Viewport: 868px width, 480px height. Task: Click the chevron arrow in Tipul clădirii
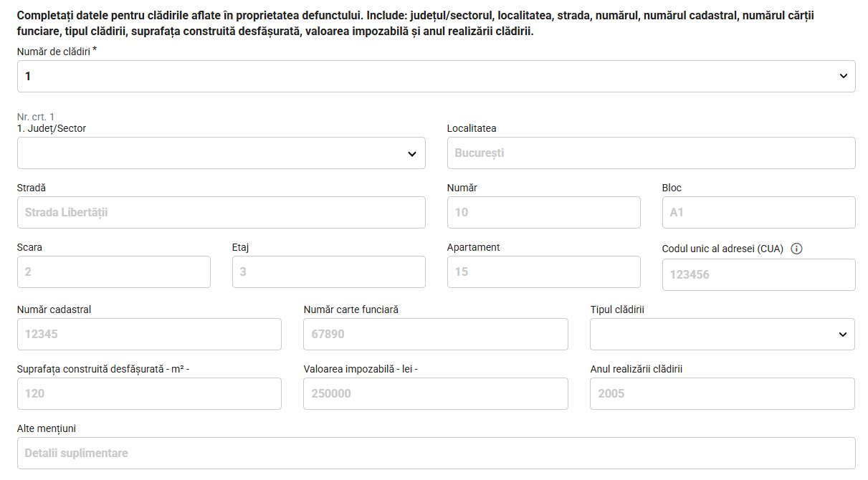pos(842,335)
